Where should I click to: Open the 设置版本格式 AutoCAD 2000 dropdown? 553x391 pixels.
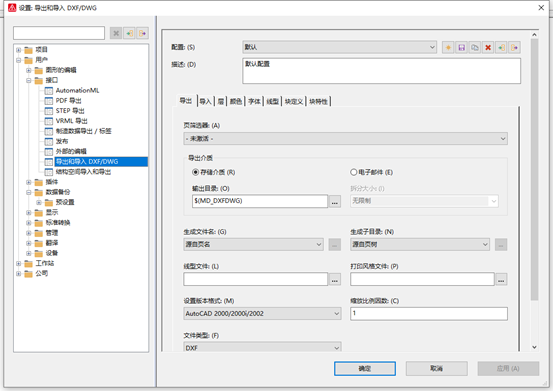tap(262, 313)
